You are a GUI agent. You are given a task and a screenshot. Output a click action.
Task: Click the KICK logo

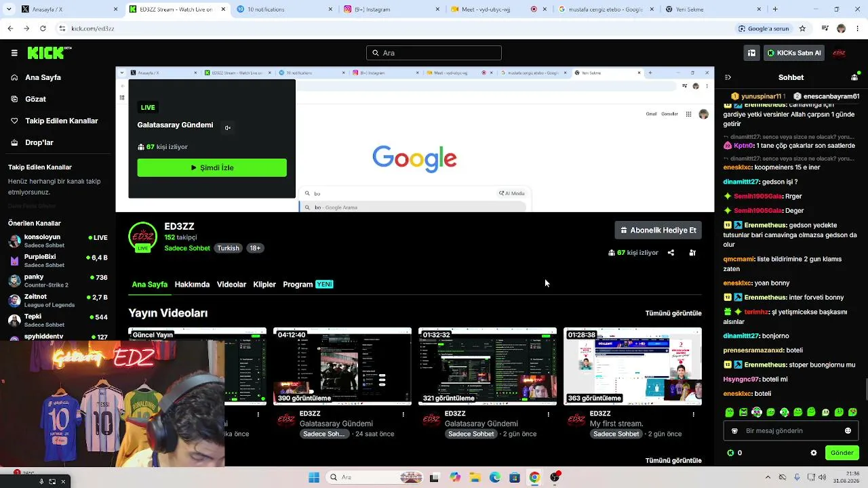(49, 53)
